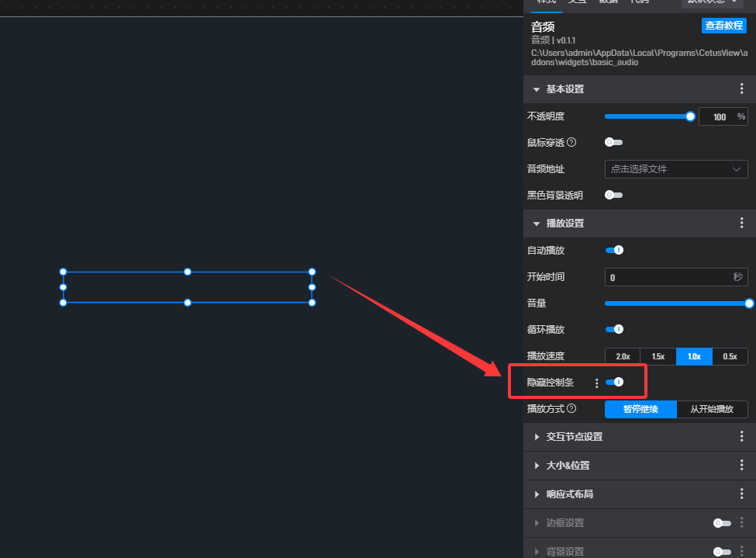The height and width of the screenshot is (558, 756).
Task: Click the 不透明度 percentage input field
Action: point(723,117)
